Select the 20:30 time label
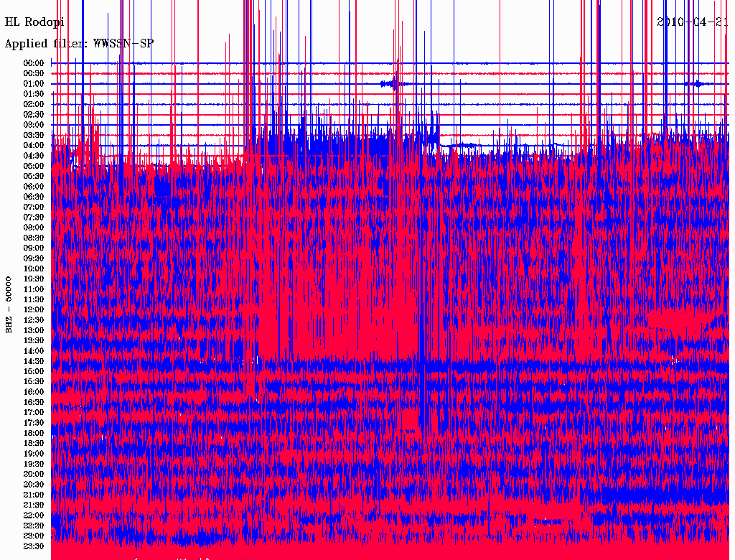 pos(34,484)
